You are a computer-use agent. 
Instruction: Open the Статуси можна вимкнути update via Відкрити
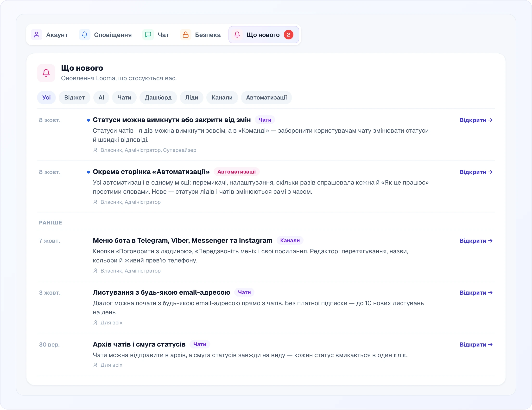pyautogui.click(x=476, y=120)
